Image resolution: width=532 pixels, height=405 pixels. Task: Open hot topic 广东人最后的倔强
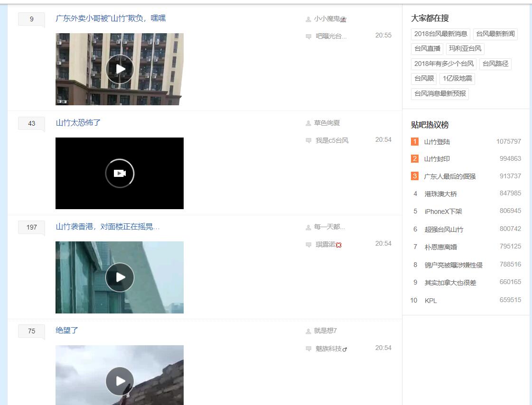[450, 176]
